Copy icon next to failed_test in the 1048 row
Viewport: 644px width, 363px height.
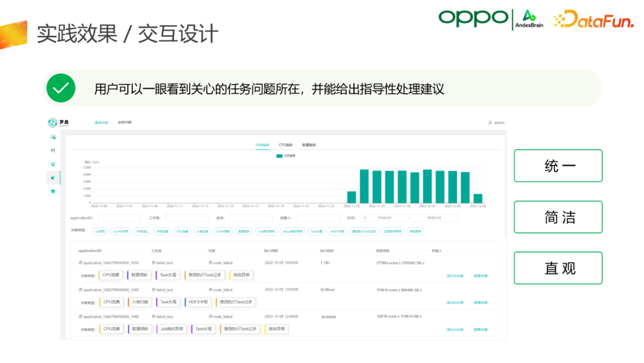click(x=154, y=316)
